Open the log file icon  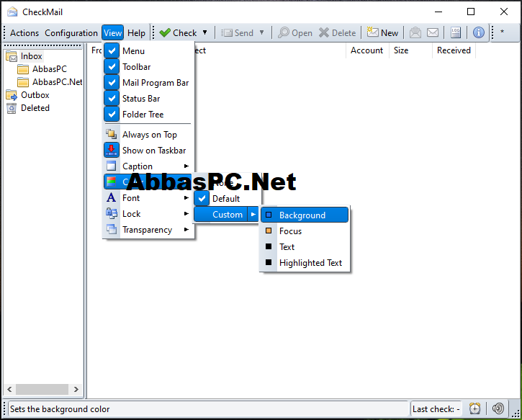coord(456,32)
